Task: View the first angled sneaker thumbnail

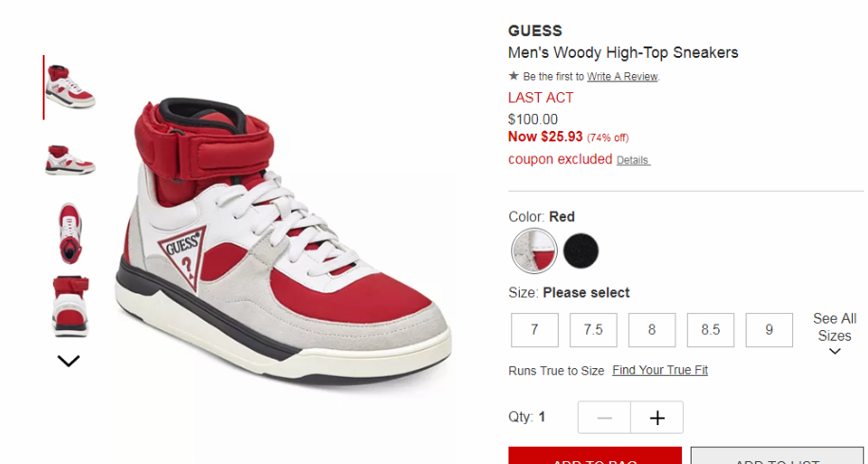Action: 70,87
